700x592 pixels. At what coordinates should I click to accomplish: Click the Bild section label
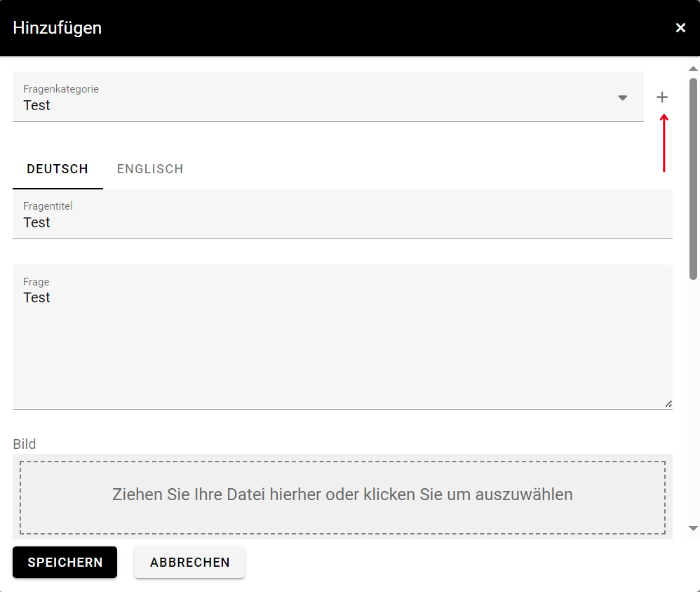point(25,444)
